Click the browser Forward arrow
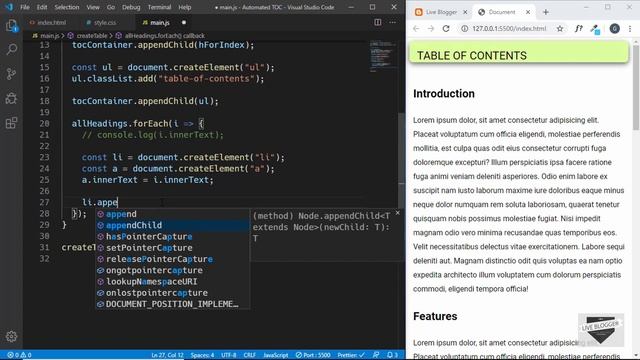The height and width of the screenshot is (360, 640). [431, 29]
